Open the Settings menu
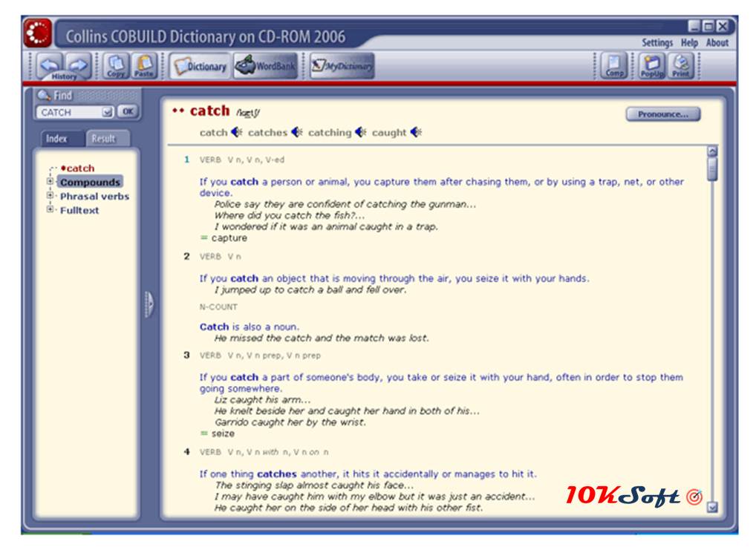The width and height of the screenshot is (756, 550). [657, 42]
